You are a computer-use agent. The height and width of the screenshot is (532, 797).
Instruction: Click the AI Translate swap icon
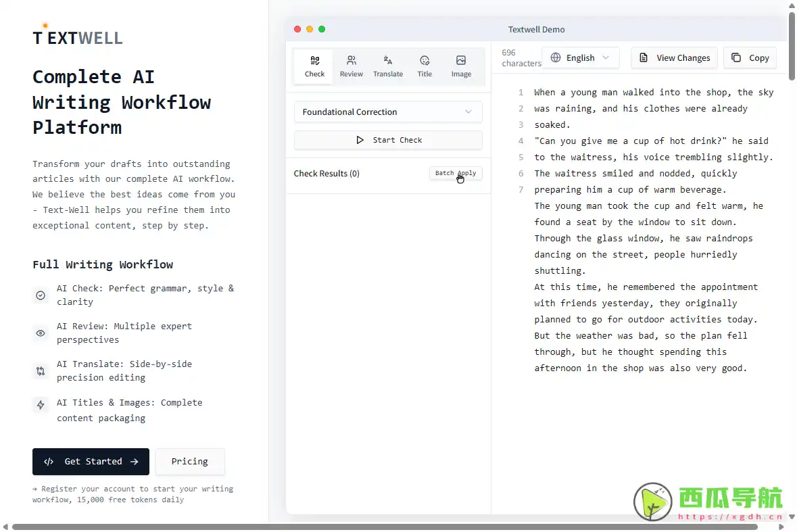(x=41, y=371)
